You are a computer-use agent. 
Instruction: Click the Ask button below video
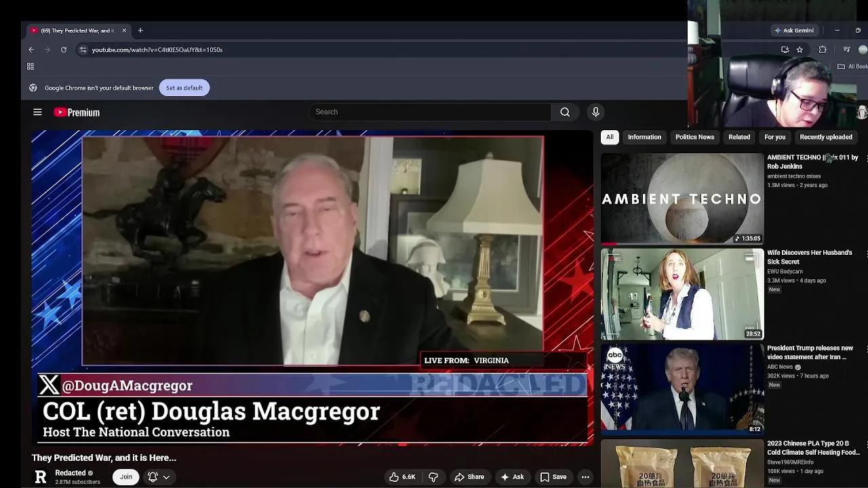tap(512, 477)
